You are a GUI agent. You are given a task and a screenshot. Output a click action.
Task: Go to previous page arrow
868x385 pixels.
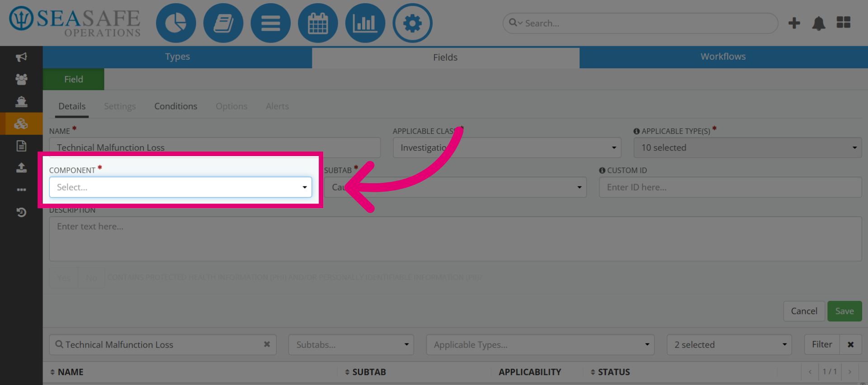(810, 372)
